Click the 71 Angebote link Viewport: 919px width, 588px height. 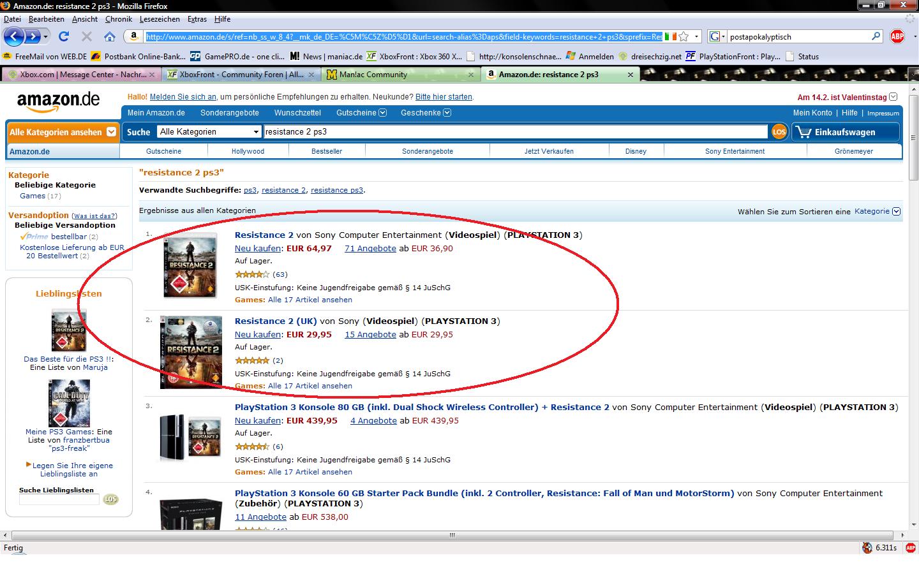click(370, 248)
